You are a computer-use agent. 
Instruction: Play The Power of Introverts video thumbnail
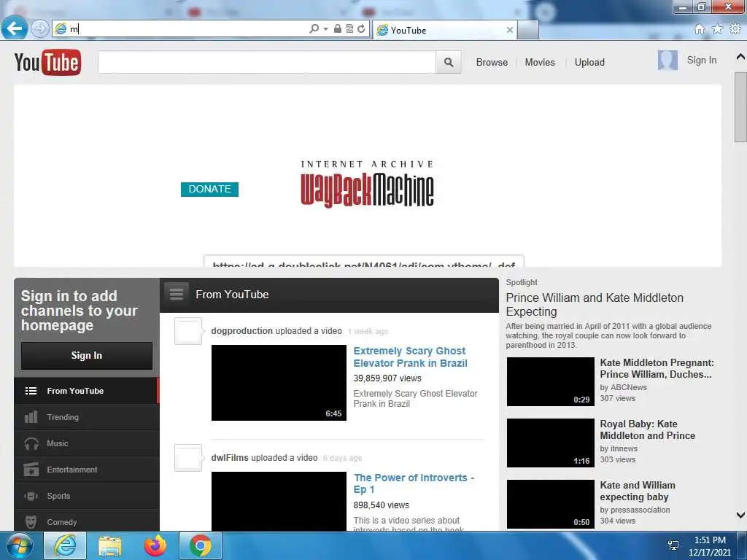point(279,502)
